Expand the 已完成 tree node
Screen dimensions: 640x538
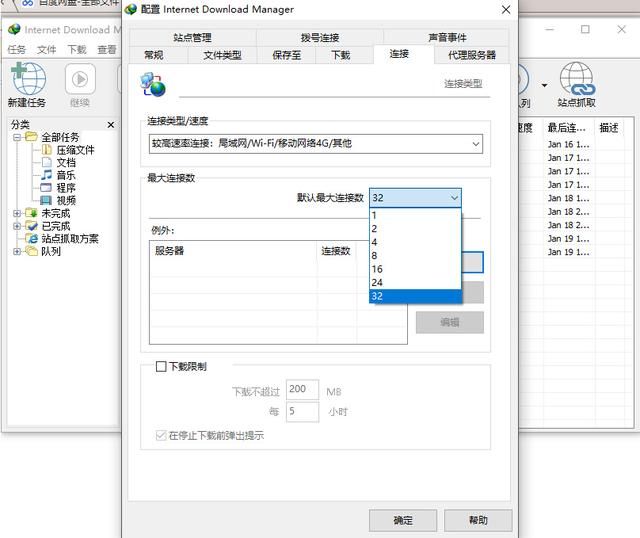17,226
